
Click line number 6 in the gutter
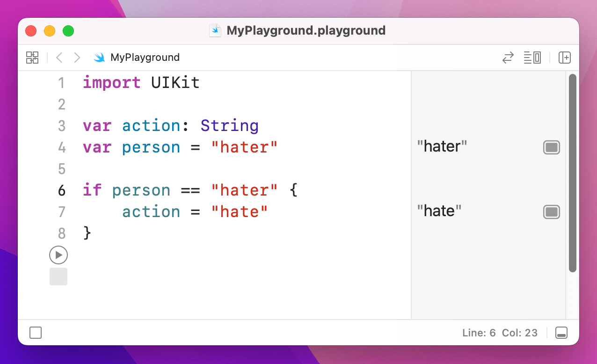click(62, 190)
